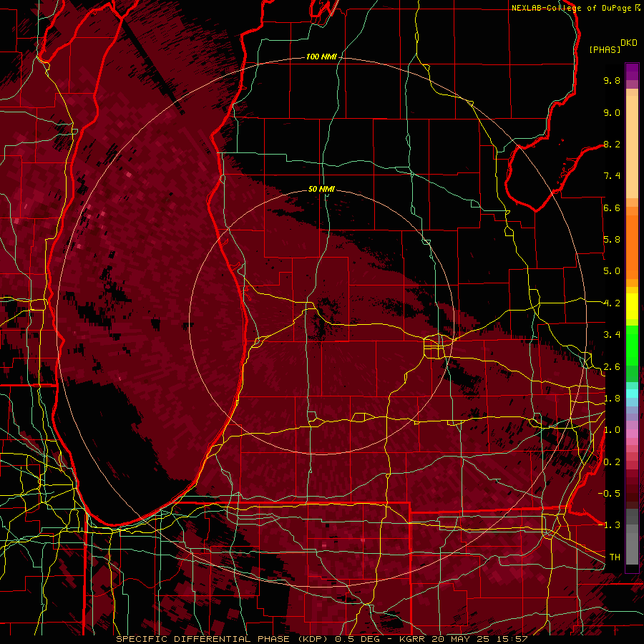The width and height of the screenshot is (644, 644).
Task: Click the [PHAS] units label
Action: [605, 49]
